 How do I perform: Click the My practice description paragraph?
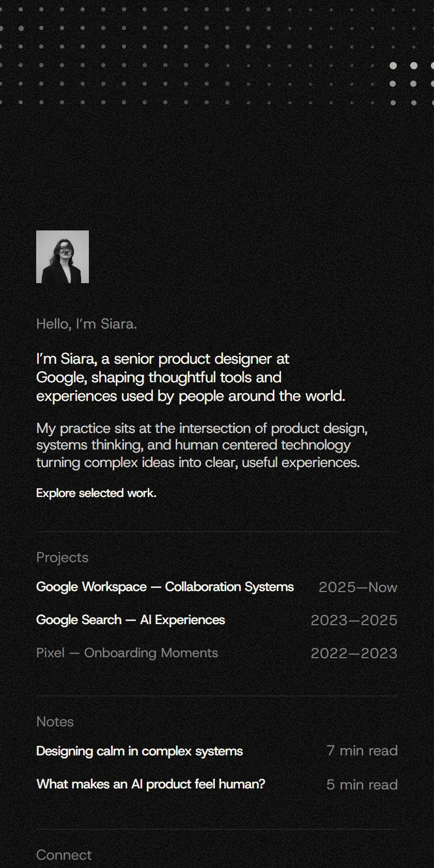202,445
